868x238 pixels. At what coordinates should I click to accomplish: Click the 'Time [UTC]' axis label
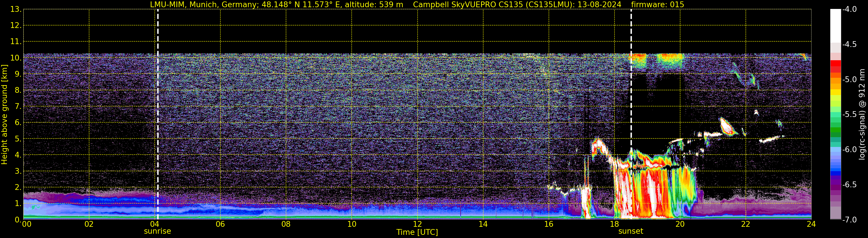coord(417,232)
